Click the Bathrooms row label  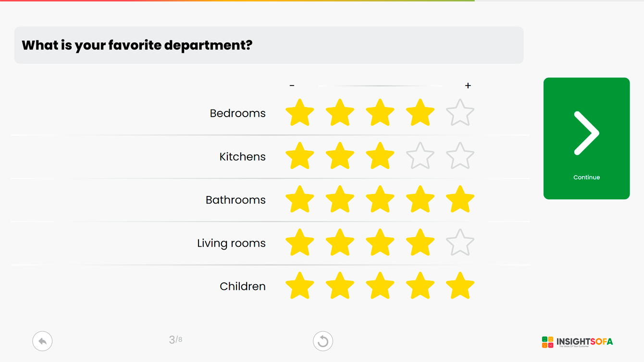click(235, 200)
